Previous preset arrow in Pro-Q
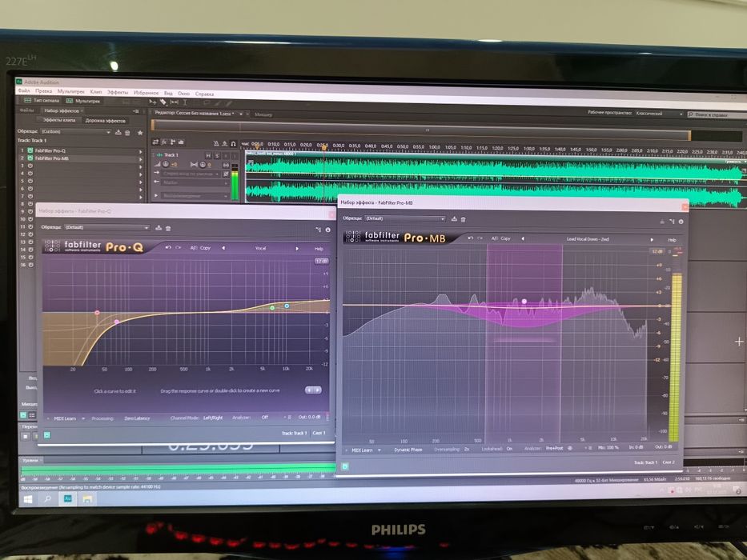Screen dimensions: 747x560 pos(223,248)
